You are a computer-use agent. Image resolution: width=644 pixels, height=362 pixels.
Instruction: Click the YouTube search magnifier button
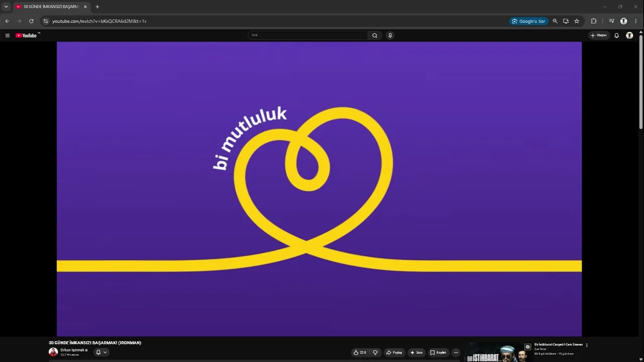click(x=375, y=35)
